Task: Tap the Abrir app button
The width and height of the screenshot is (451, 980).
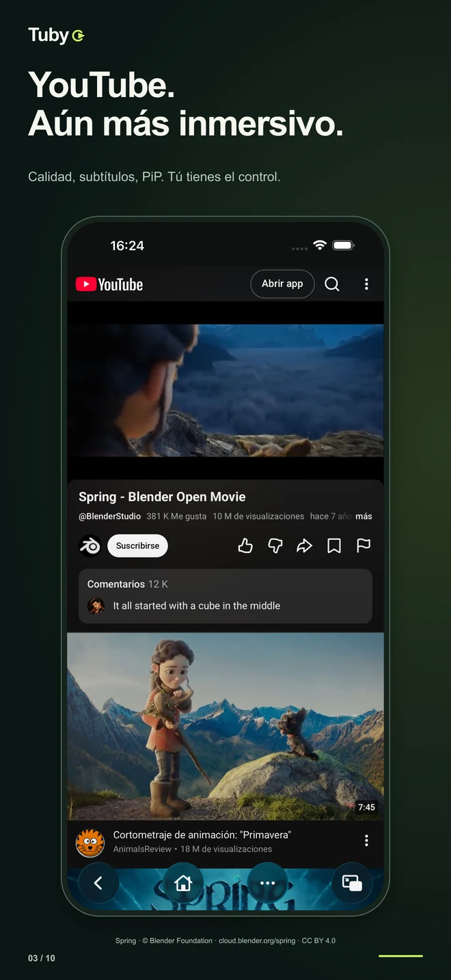Action: pyautogui.click(x=282, y=284)
